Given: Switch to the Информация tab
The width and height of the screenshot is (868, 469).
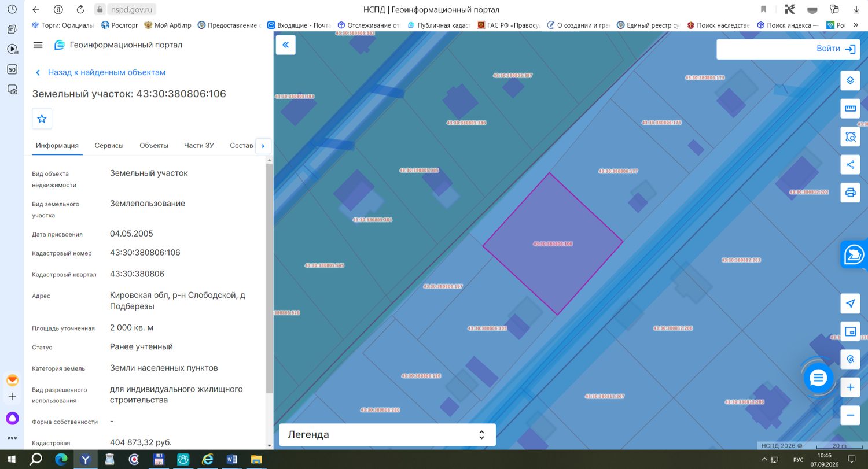Looking at the screenshot, I should [57, 146].
